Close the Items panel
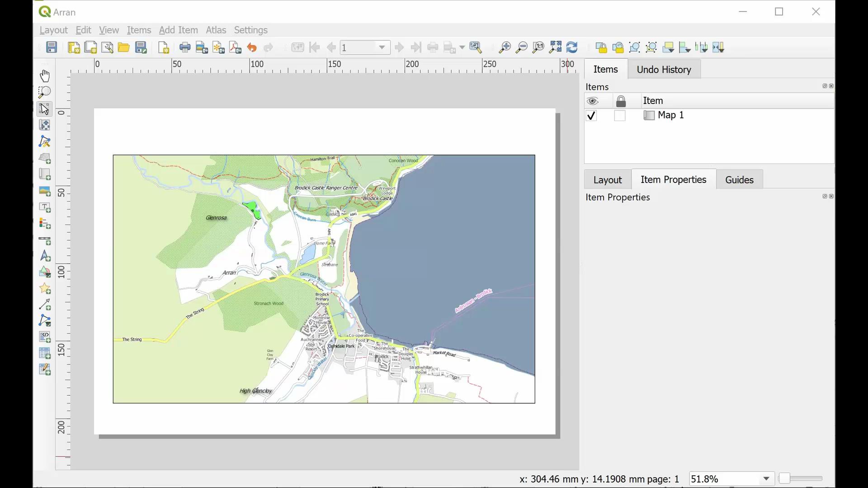Screen dimensions: 868x488 831,86
